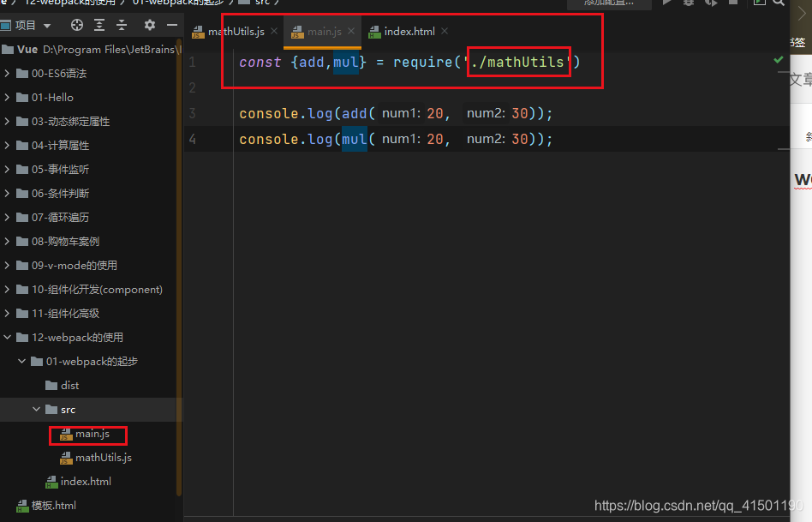This screenshot has height=522, width=812.
Task: Click the HTML icon on index.html tab
Action: point(374,32)
